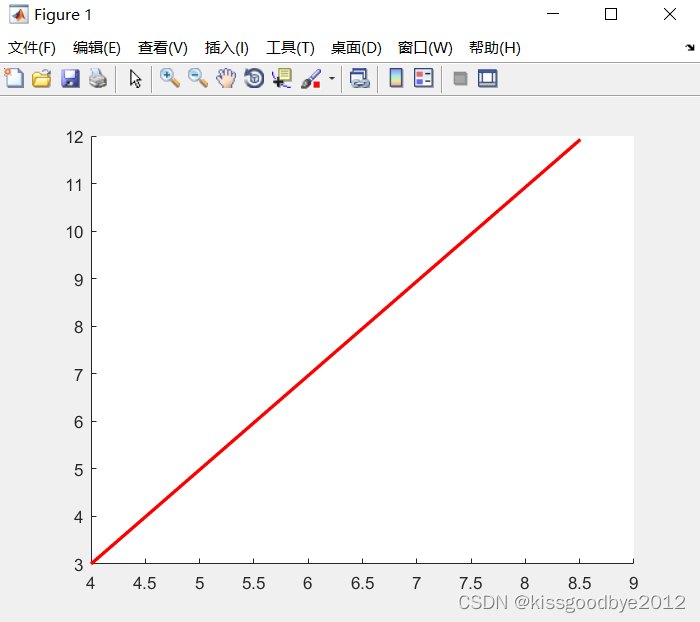Insert a colorbar using toolbar icon

(396, 78)
